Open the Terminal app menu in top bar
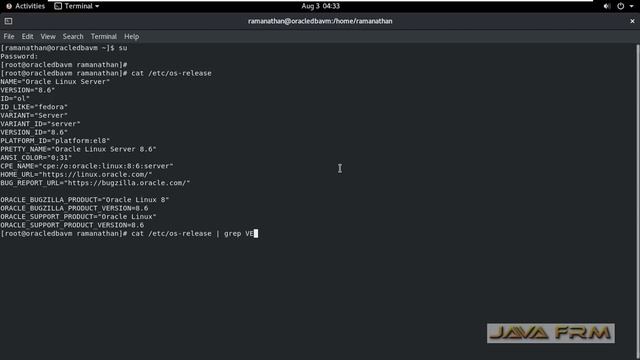Viewport: 640px width, 360px height. point(77,6)
